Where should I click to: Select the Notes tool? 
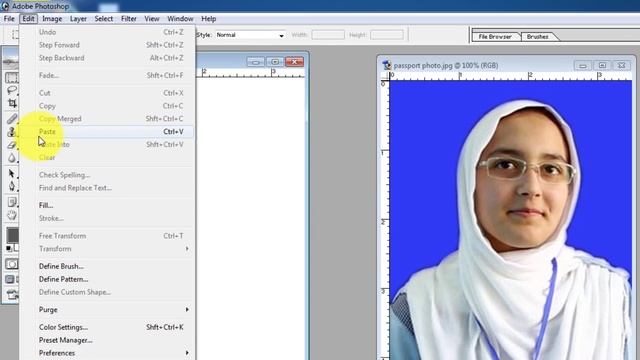(x=11, y=202)
